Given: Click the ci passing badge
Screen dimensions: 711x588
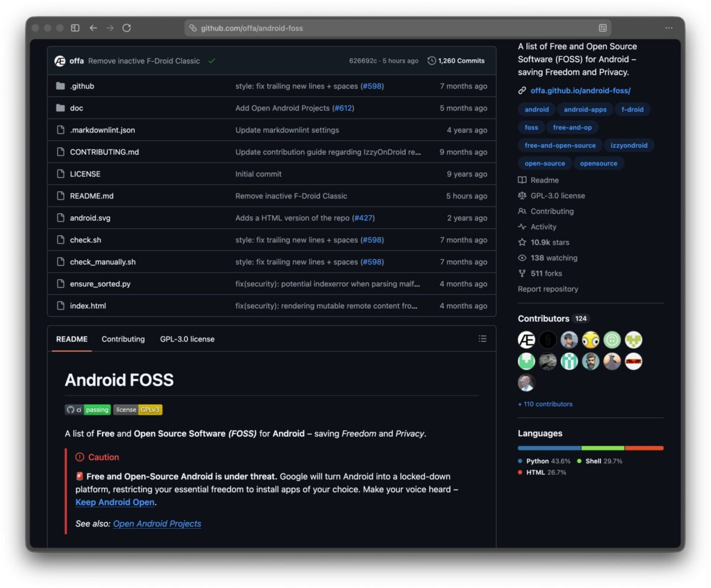Looking at the screenshot, I should (x=88, y=410).
